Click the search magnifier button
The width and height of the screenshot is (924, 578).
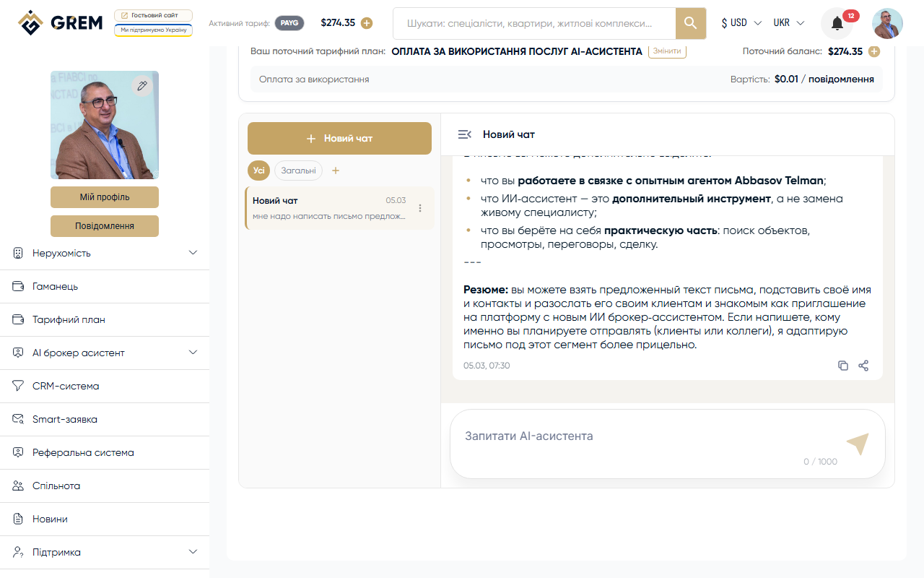[x=690, y=23]
